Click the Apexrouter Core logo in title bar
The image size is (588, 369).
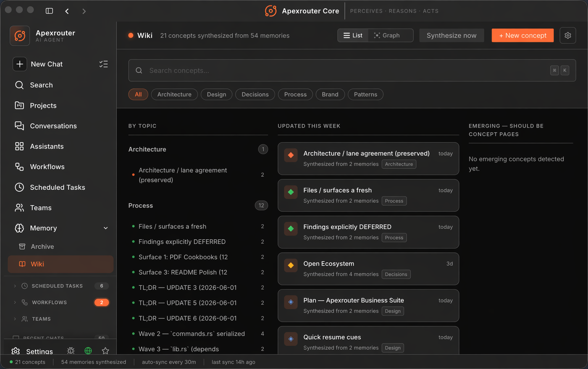pos(271,11)
